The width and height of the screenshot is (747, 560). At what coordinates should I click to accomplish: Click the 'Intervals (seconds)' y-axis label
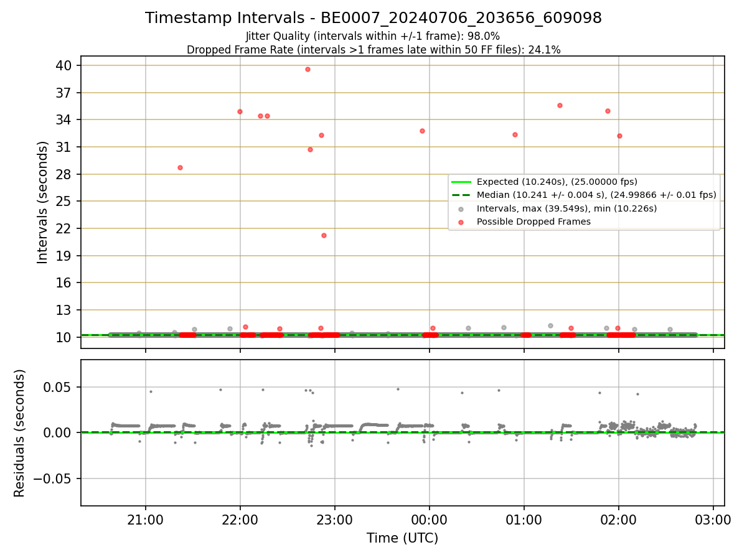click(x=43, y=202)
